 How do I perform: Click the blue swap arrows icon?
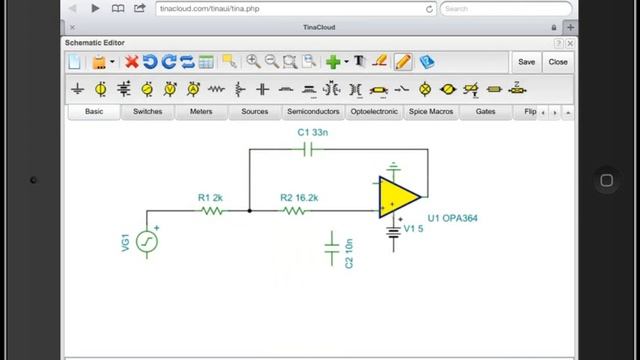click(x=187, y=62)
